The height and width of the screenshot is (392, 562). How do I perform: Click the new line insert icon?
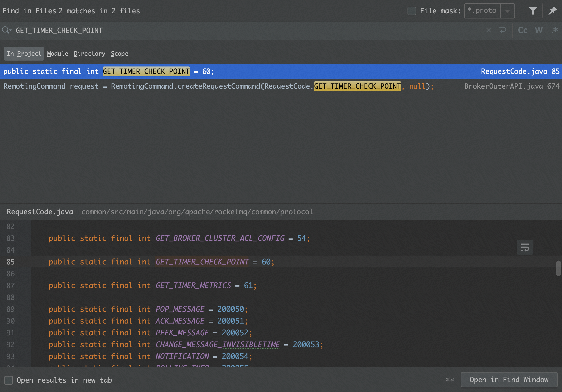502,30
